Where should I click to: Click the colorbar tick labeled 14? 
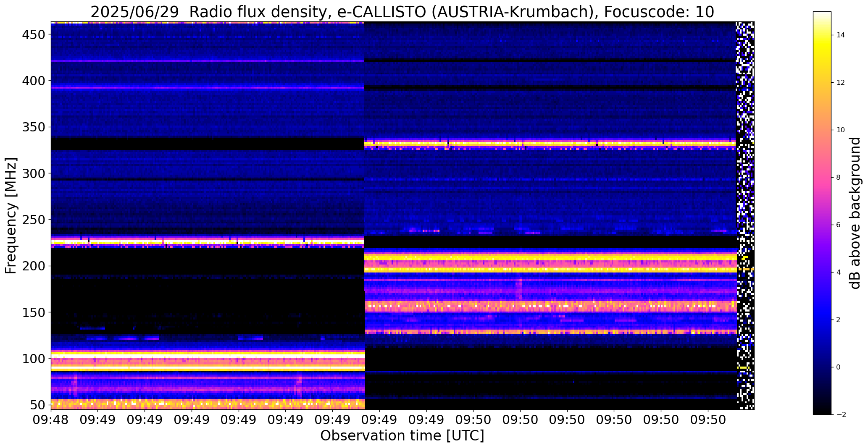tap(841, 35)
